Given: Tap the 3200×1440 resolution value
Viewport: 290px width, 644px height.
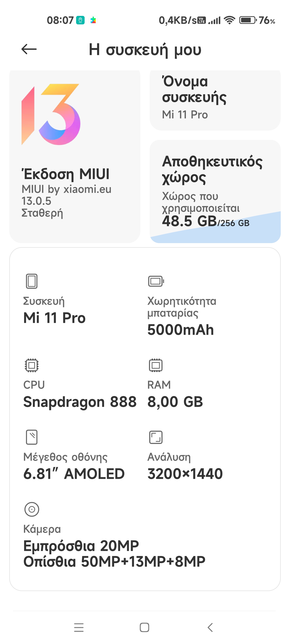Looking at the screenshot, I should (x=185, y=474).
